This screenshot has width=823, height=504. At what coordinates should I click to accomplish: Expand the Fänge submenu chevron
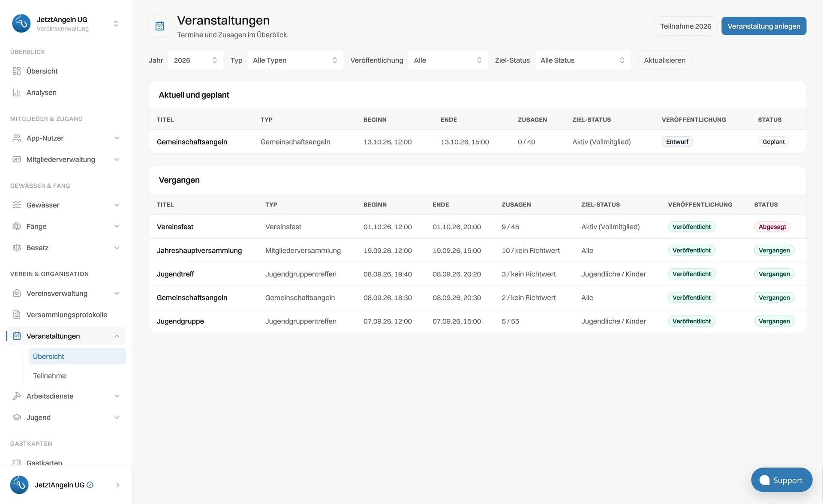[117, 226]
